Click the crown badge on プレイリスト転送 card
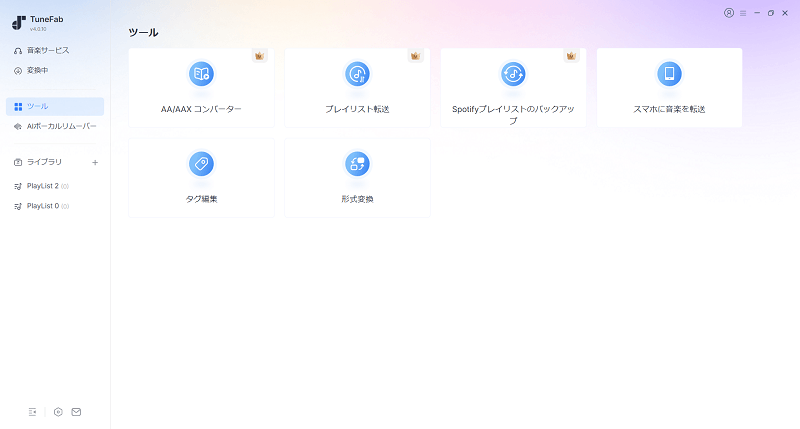The height and width of the screenshot is (429, 800). click(415, 56)
